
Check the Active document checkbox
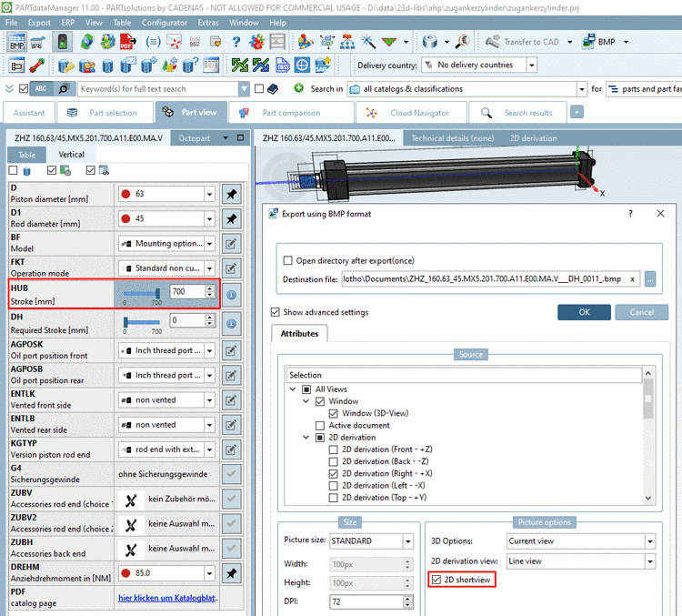pos(320,426)
